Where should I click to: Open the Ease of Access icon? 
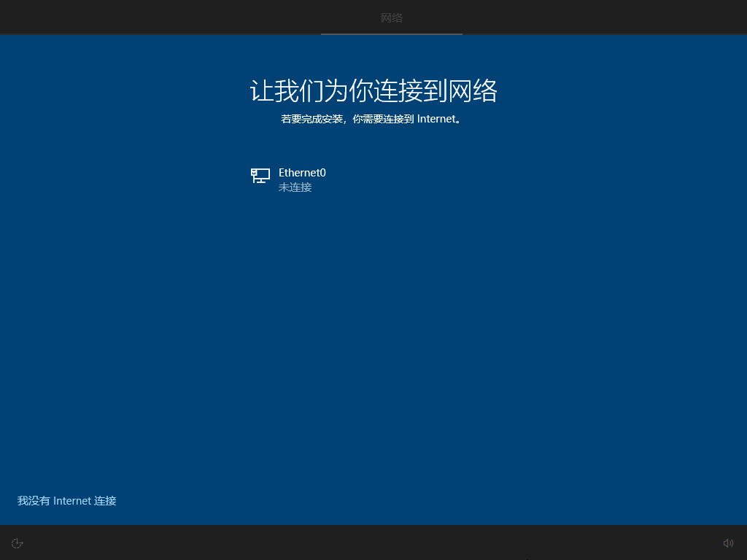(18, 543)
